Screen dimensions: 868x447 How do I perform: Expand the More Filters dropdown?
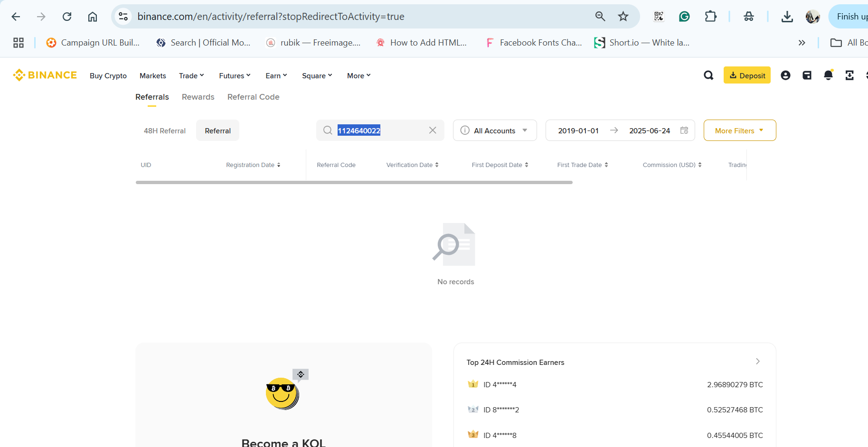click(740, 130)
